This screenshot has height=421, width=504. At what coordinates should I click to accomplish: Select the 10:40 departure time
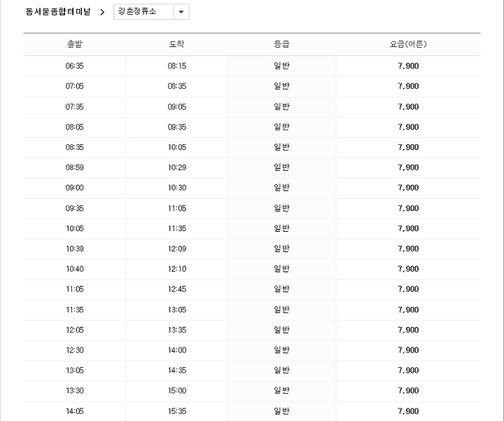[75, 269]
